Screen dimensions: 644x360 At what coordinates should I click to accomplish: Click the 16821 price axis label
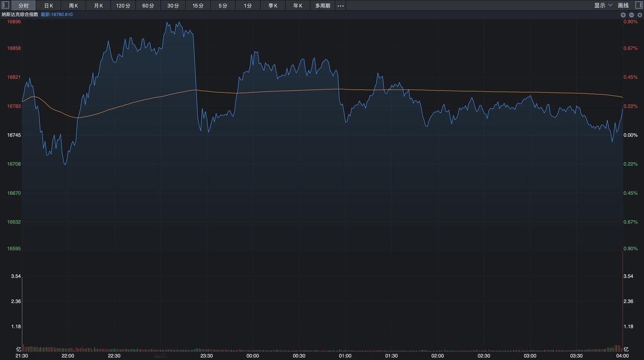pyautogui.click(x=14, y=77)
